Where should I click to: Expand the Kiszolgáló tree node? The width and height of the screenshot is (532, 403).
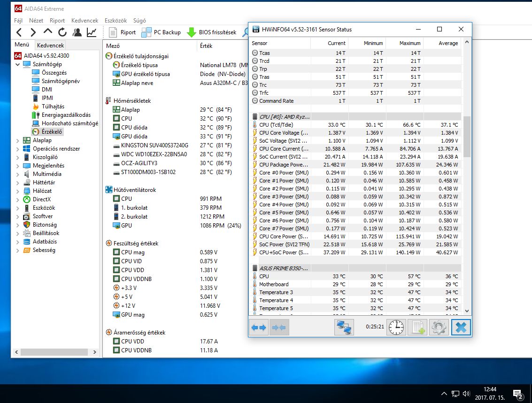[17, 157]
